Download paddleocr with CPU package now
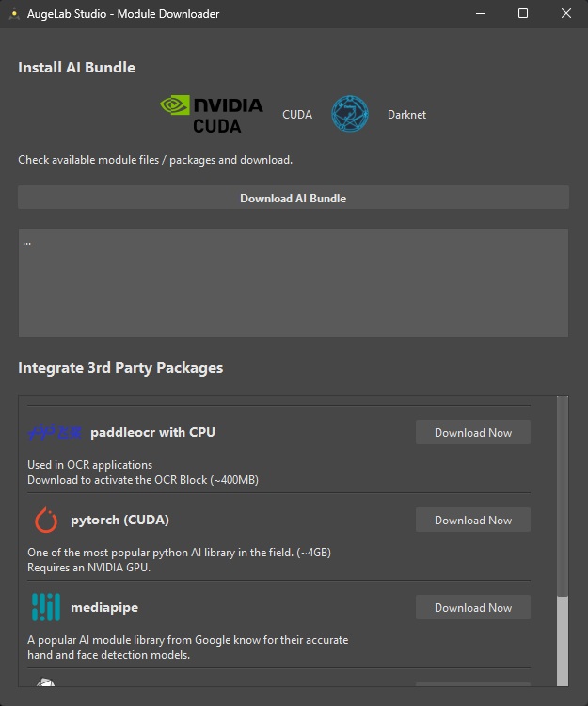This screenshot has height=706, width=588. 472,433
